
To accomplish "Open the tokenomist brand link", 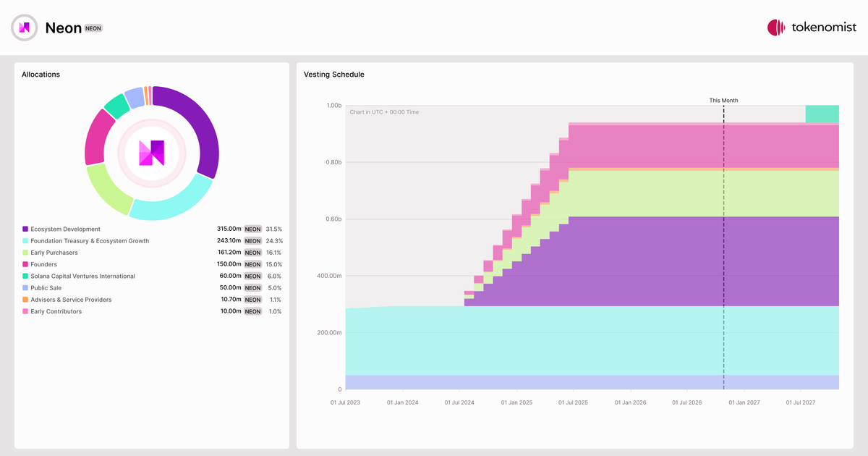I will click(812, 28).
